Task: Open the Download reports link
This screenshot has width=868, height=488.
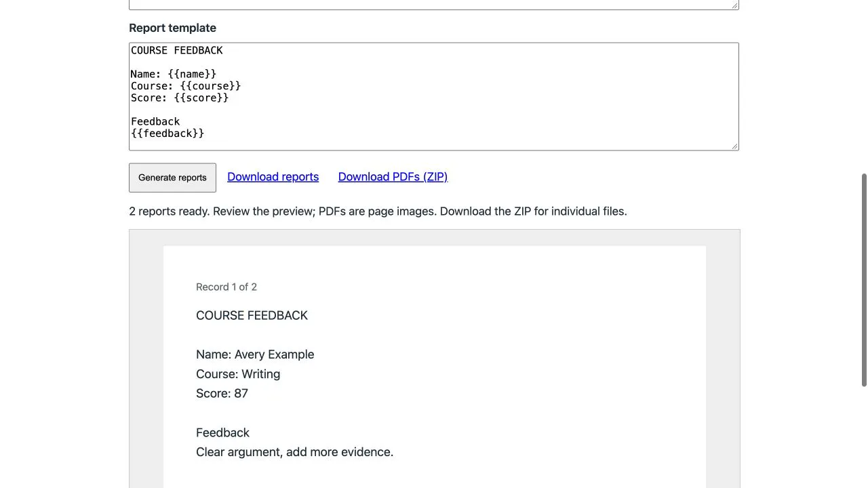Action: coord(273,177)
